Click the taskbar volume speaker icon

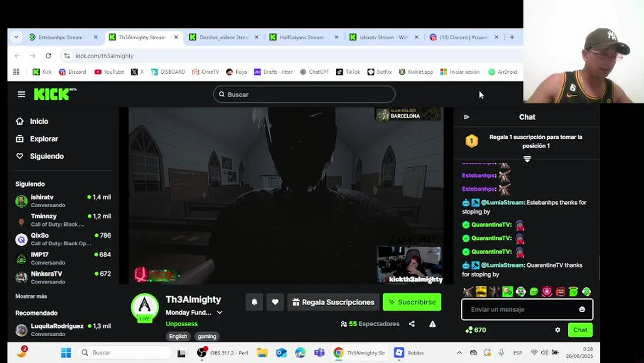pos(545,353)
